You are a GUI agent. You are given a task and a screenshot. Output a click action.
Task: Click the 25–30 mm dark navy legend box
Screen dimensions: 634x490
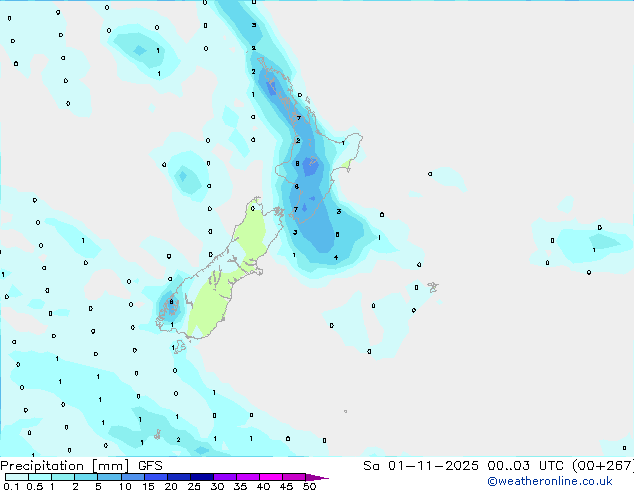pyautogui.click(x=202, y=477)
